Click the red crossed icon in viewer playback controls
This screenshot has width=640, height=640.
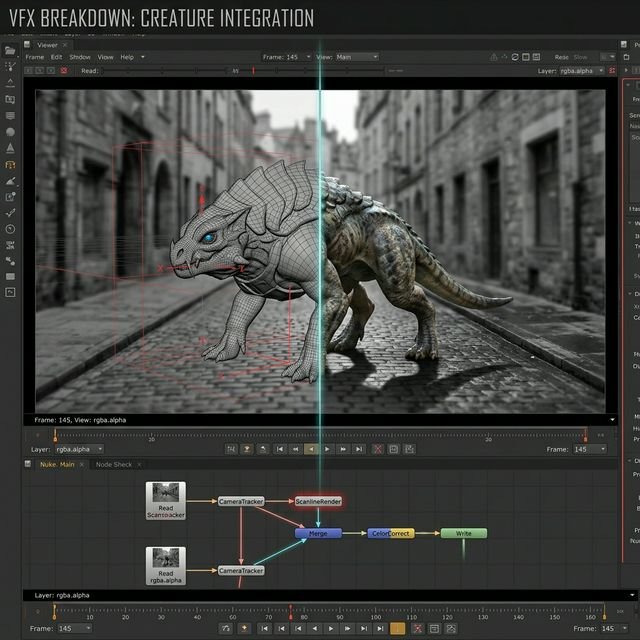378,449
